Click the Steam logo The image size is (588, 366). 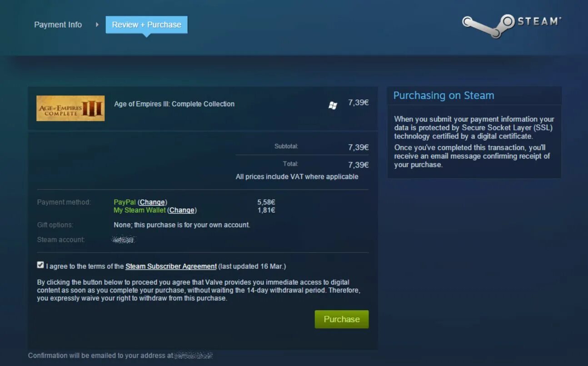[512, 25]
